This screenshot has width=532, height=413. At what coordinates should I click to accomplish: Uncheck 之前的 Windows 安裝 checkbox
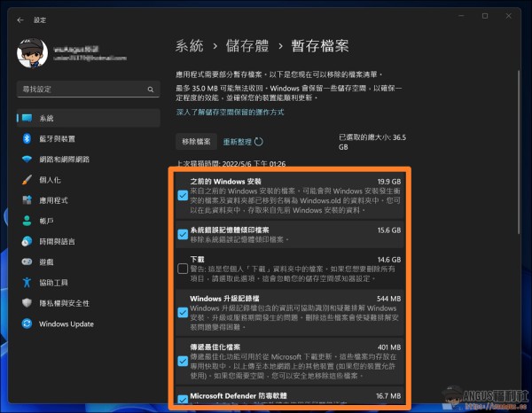point(183,195)
